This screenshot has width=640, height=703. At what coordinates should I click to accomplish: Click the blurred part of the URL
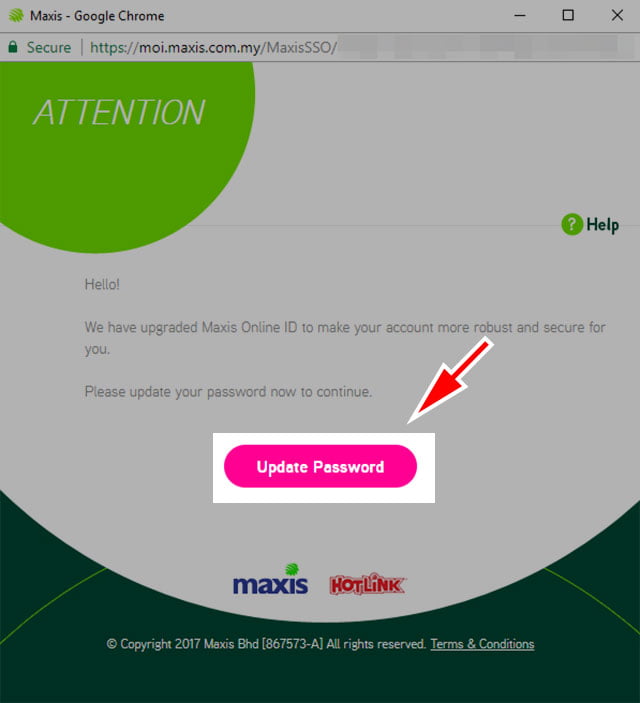478,47
